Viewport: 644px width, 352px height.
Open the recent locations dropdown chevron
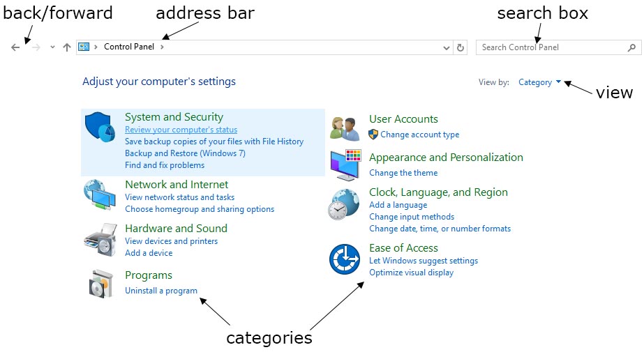(52, 47)
